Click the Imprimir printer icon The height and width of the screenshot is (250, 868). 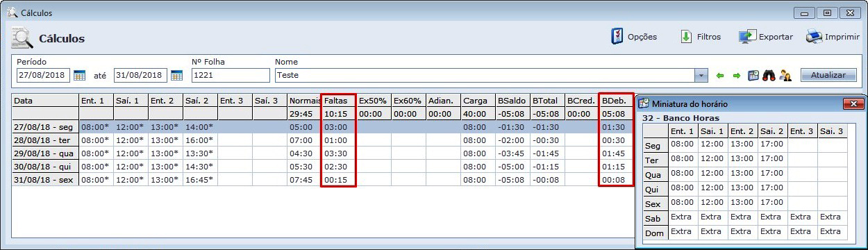click(x=814, y=37)
